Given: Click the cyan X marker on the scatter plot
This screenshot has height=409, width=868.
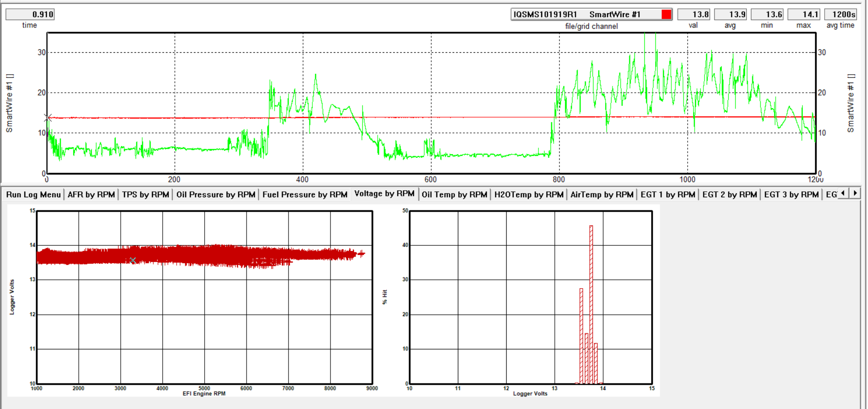Looking at the screenshot, I should point(133,260).
